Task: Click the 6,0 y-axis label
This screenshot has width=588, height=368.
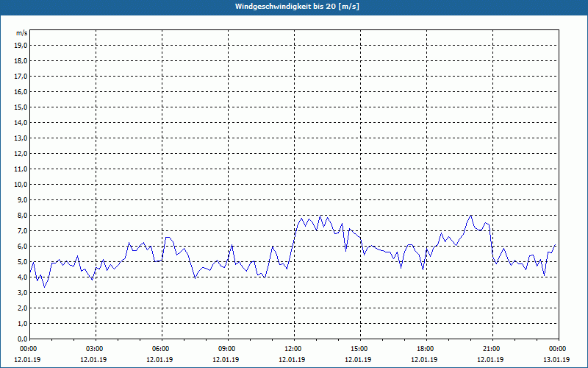Action: pos(22,247)
